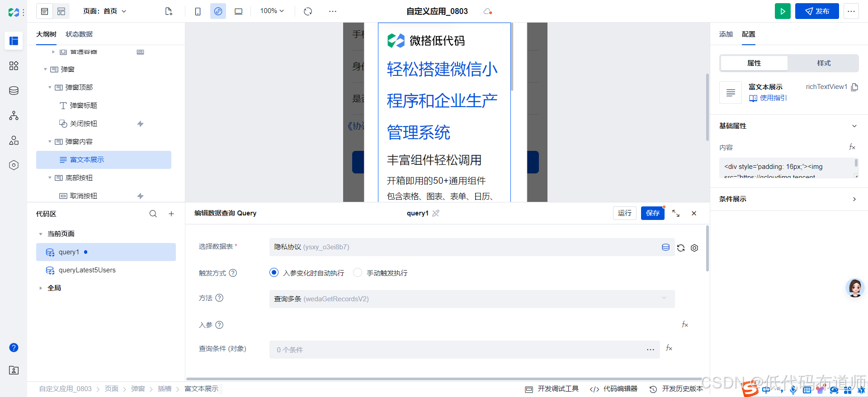The height and width of the screenshot is (397, 868).
Task: Expand the 全局 code group
Action: [41, 288]
